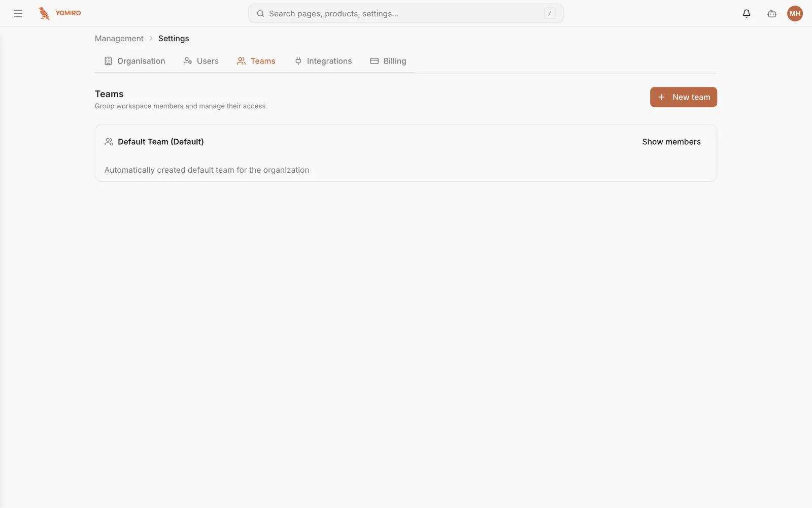
Task: Open the robot assistant icon
Action: click(x=771, y=14)
